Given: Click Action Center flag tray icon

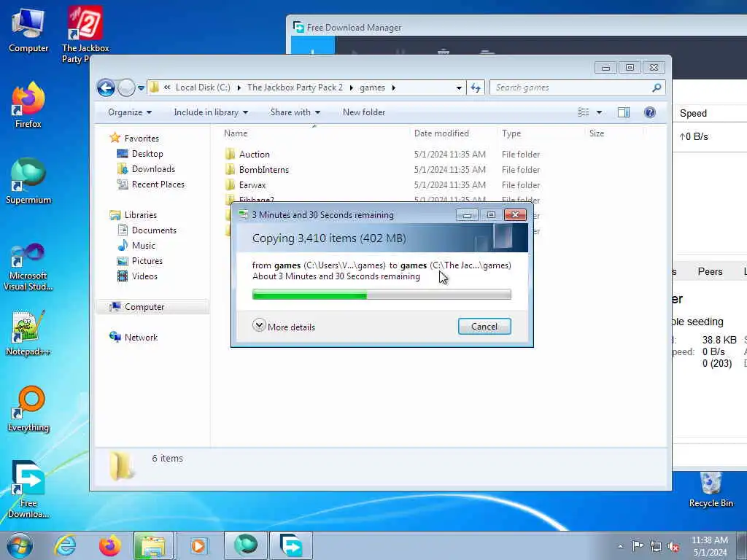Looking at the screenshot, I should tap(638, 545).
